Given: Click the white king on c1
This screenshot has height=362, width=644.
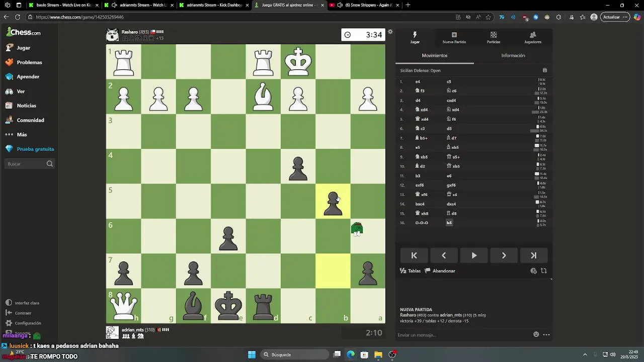Looking at the screenshot, I should [x=298, y=62].
